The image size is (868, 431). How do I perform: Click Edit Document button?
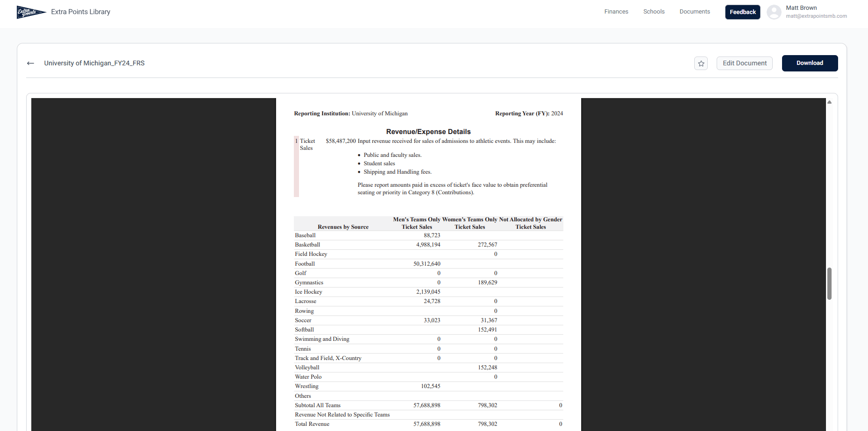click(744, 63)
